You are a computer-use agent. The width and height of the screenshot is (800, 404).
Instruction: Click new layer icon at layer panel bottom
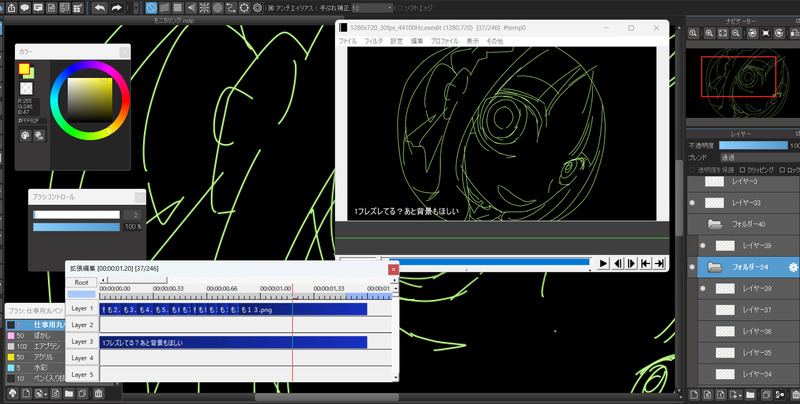[x=694, y=394]
